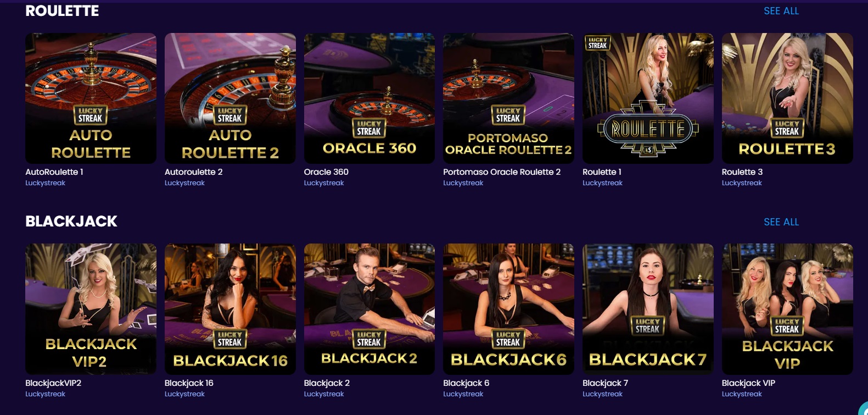Open the Roulette 3 game tile
This screenshot has height=415, width=868.
pos(787,98)
